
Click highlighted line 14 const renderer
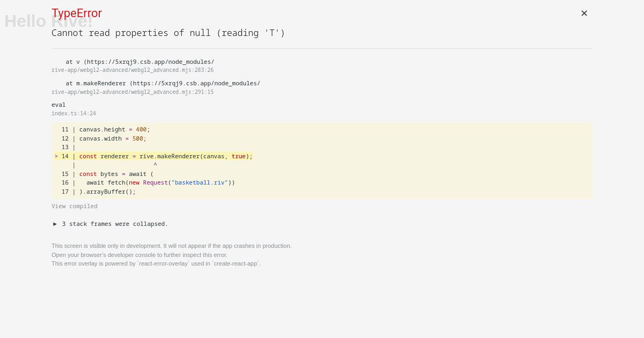pyautogui.click(x=153, y=157)
